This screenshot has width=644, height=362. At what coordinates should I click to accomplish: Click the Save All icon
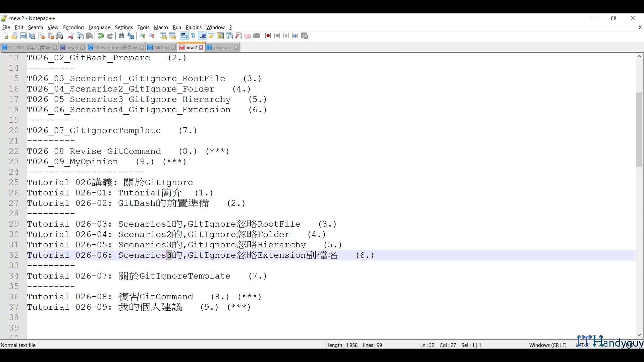[32, 36]
